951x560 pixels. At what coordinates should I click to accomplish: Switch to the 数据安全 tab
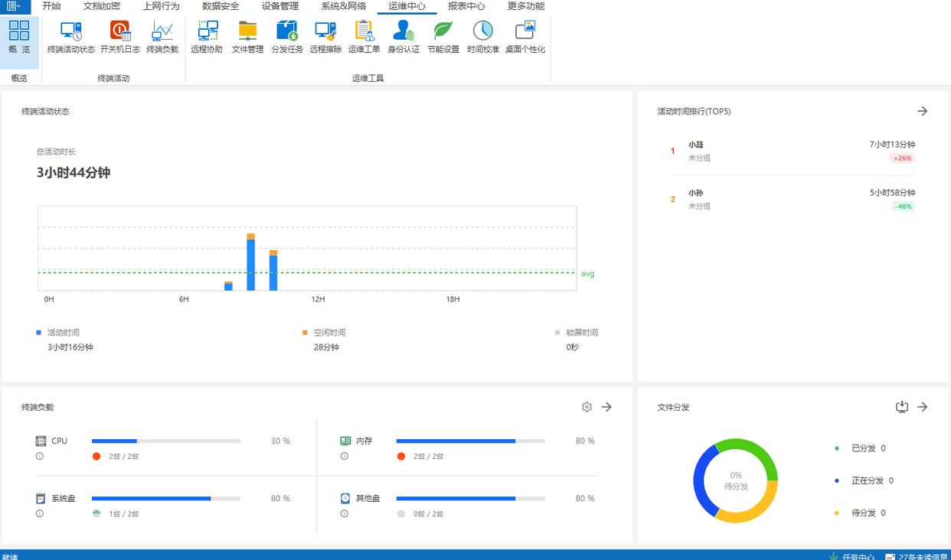click(221, 6)
